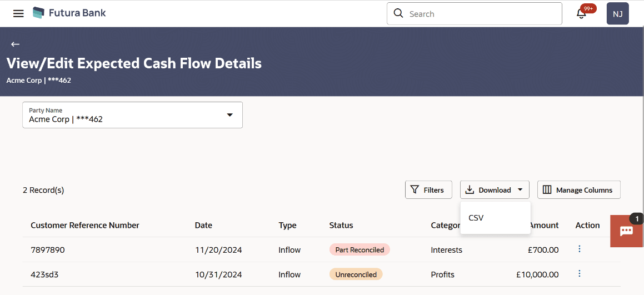Click the Date column header
Image resolution: width=644 pixels, height=295 pixels.
203,225
